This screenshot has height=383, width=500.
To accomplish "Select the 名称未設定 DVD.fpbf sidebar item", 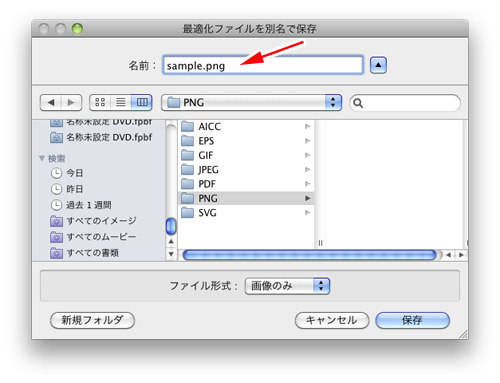I will point(101,137).
